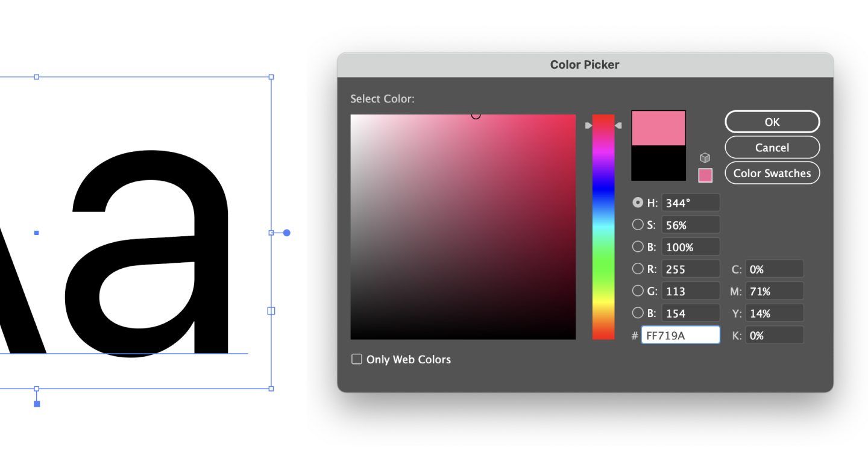868x467 pixels.
Task: Select the G radio button for green mode
Action: pos(637,290)
